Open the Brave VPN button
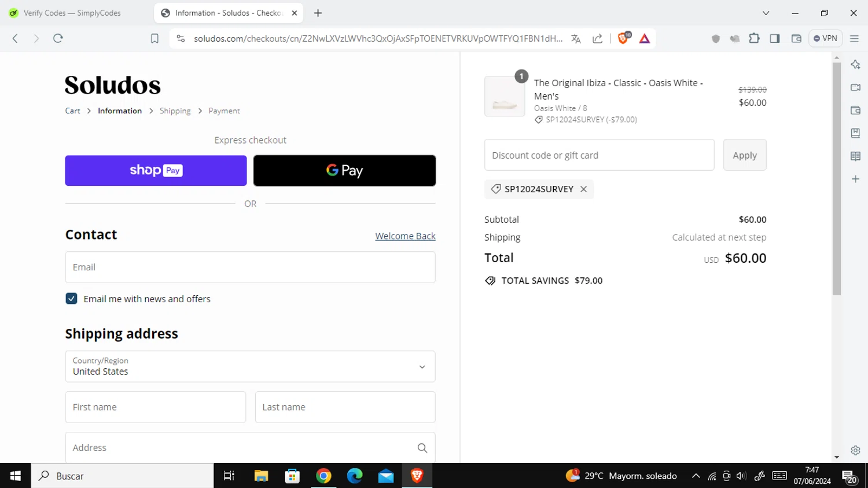Viewport: 868px width, 488px height. click(x=825, y=38)
